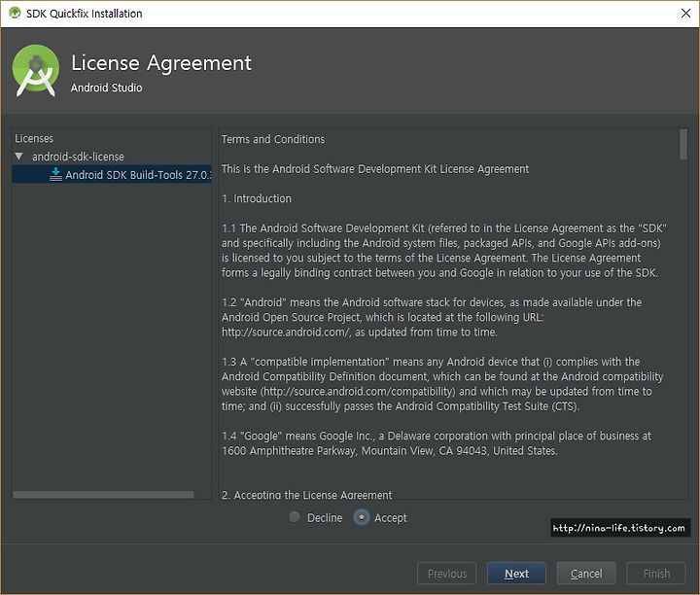Click the '1600 Amphitheatre Parkway' address line
Image resolution: width=700 pixels, height=595 pixels.
[389, 451]
